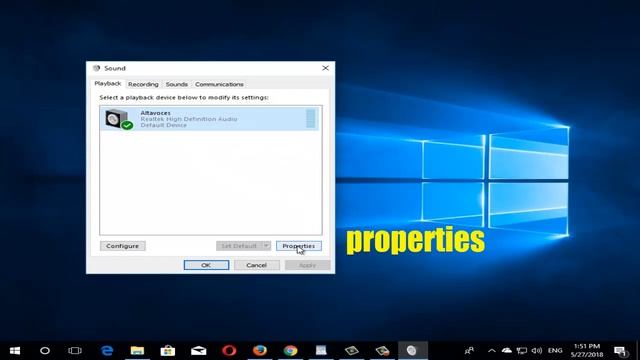Image resolution: width=640 pixels, height=360 pixels.
Task: Open the Recording tab
Action: pos(143,84)
